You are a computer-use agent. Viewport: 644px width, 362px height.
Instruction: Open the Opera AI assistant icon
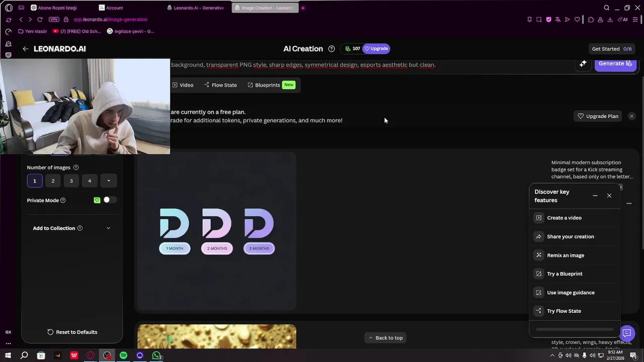[623, 20]
